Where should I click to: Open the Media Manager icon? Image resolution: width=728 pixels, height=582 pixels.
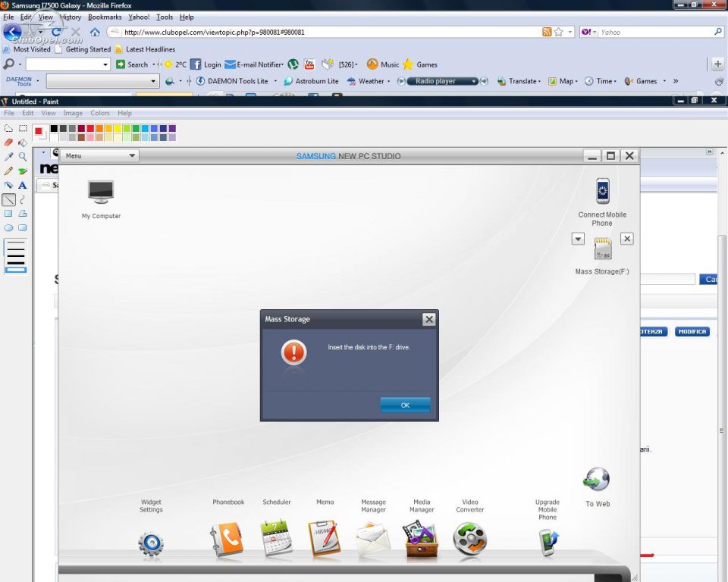[422, 538]
